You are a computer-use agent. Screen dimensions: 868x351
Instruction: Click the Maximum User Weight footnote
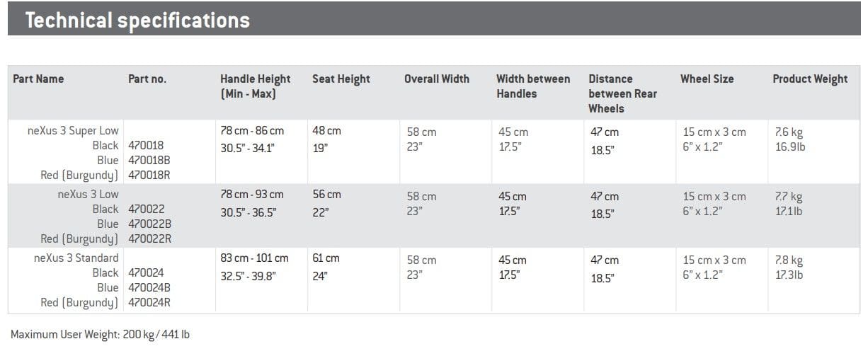(x=100, y=334)
